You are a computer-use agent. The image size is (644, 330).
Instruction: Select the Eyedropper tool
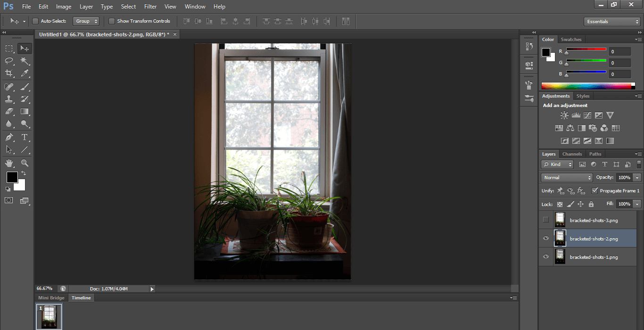(25, 73)
